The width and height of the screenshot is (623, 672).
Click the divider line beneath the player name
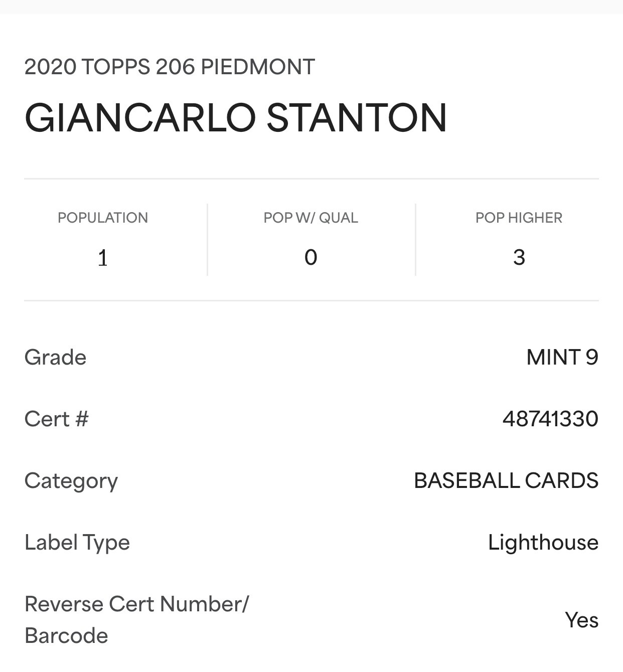[x=311, y=179]
